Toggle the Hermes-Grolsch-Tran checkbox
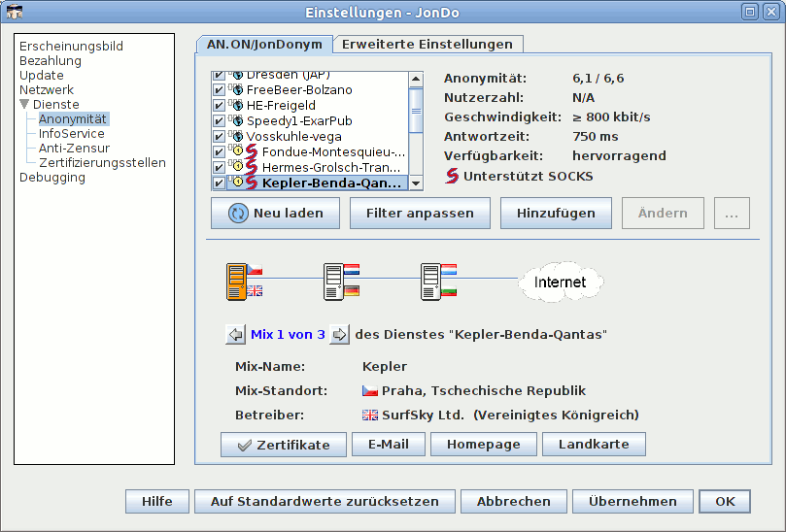Viewport: 786px width, 532px height. pyautogui.click(x=219, y=167)
